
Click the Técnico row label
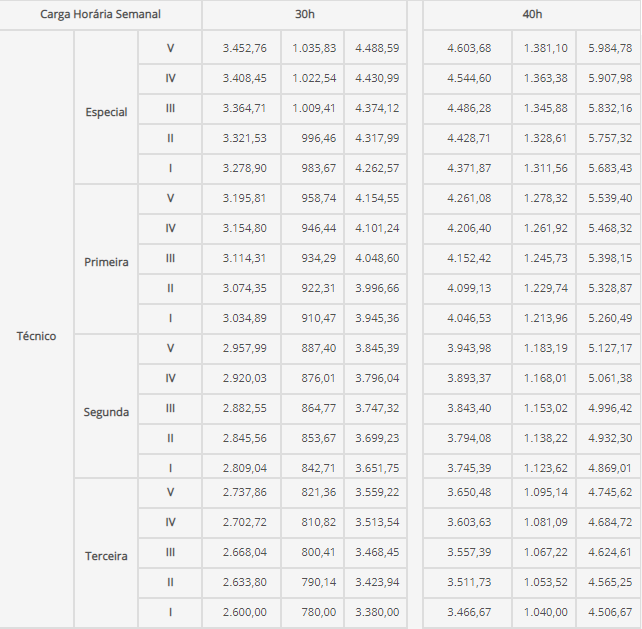click(36, 336)
